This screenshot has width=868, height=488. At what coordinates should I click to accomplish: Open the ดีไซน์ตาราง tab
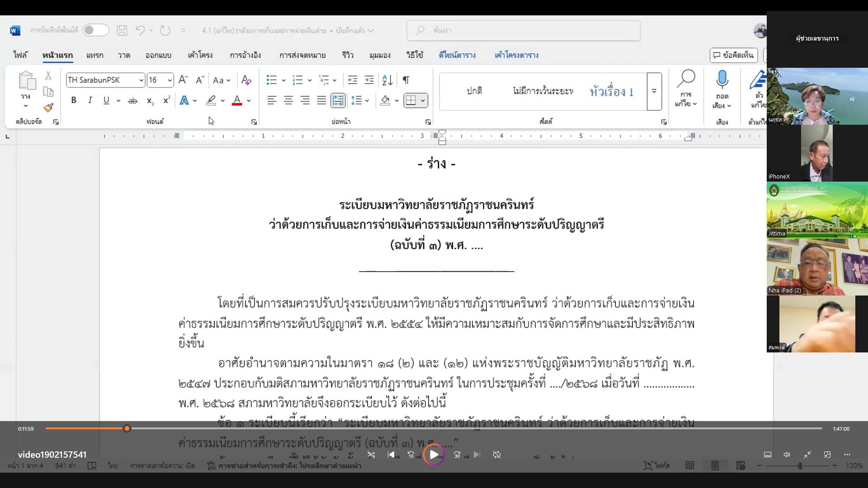point(457,55)
